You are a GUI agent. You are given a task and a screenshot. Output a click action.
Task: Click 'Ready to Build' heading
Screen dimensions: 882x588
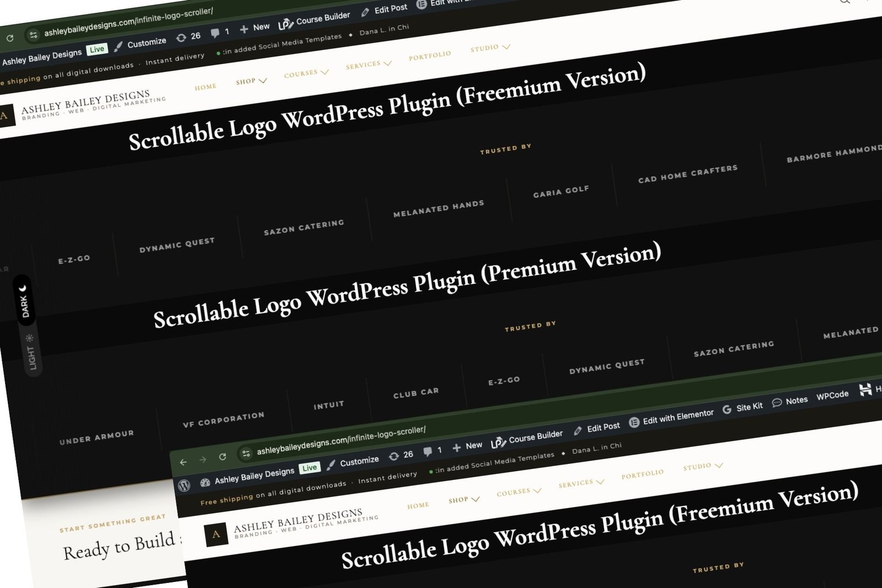pyautogui.click(x=122, y=544)
